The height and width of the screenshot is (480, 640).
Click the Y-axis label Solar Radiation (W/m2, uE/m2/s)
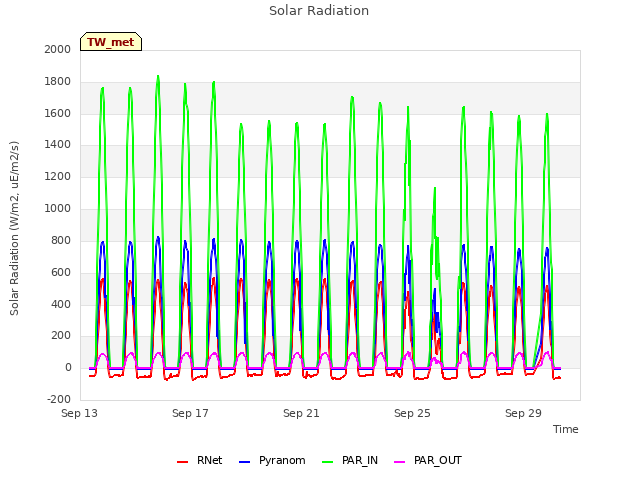(14, 228)
